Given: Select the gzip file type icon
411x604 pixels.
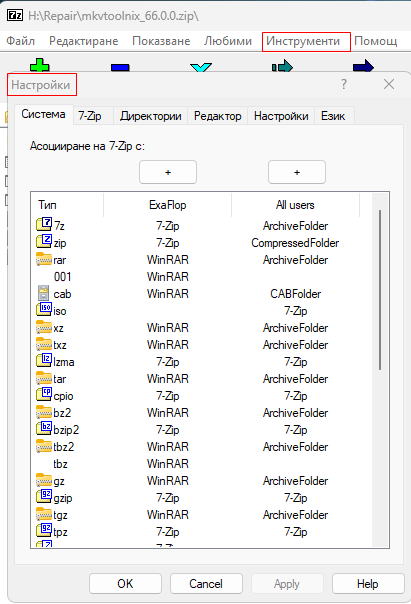Looking at the screenshot, I should click(x=44, y=496).
